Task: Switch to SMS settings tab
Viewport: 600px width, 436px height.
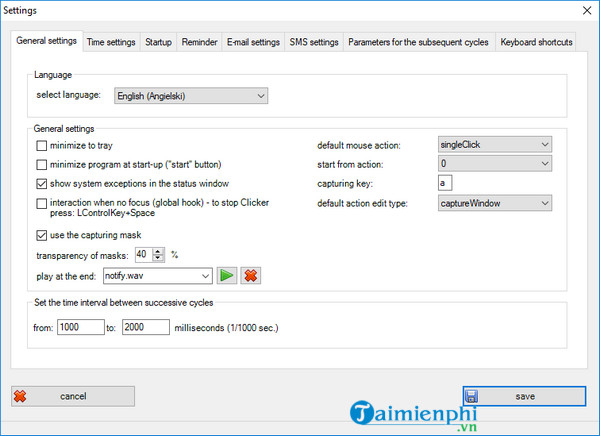Action: 314,42
